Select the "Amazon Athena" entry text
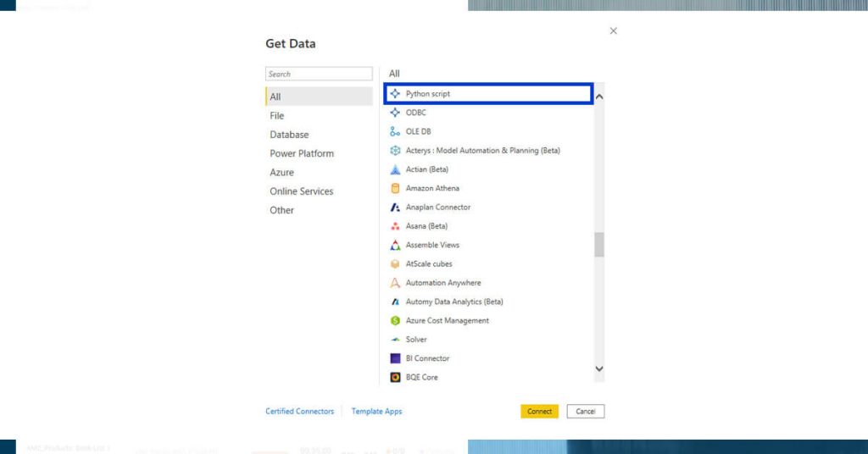 (x=432, y=188)
